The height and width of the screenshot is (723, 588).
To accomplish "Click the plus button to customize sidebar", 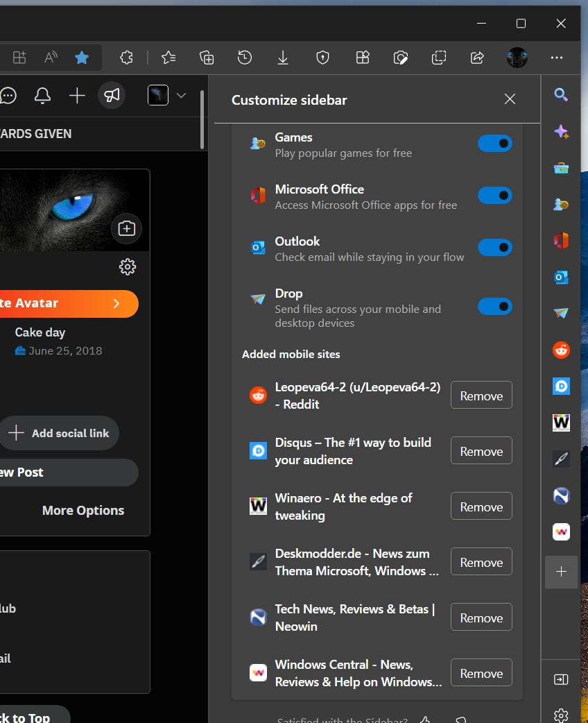I will click(x=561, y=572).
